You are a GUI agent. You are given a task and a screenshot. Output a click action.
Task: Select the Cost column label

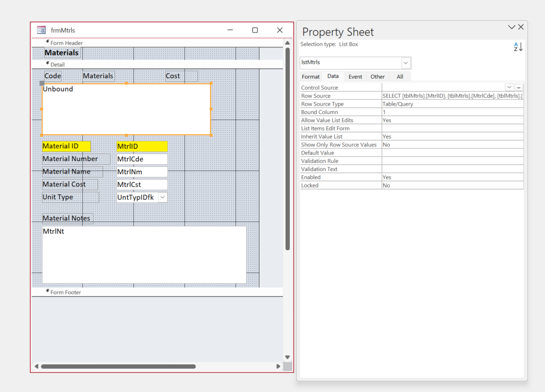pyautogui.click(x=181, y=76)
